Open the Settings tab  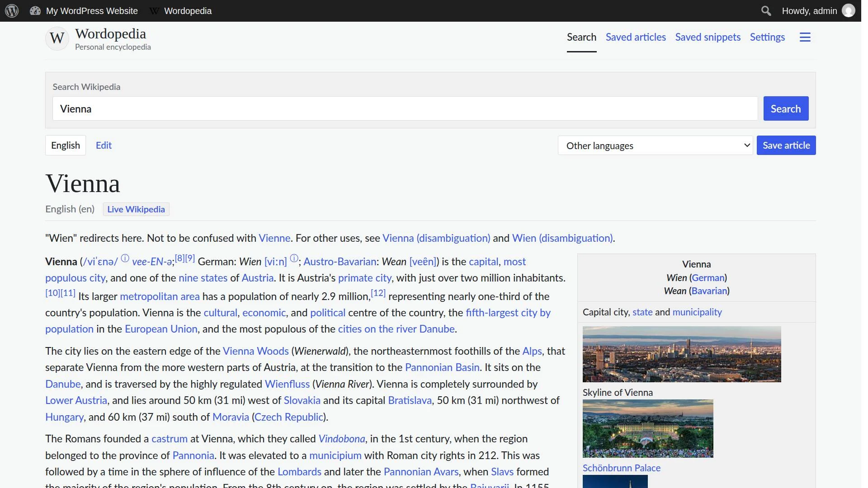click(x=767, y=37)
